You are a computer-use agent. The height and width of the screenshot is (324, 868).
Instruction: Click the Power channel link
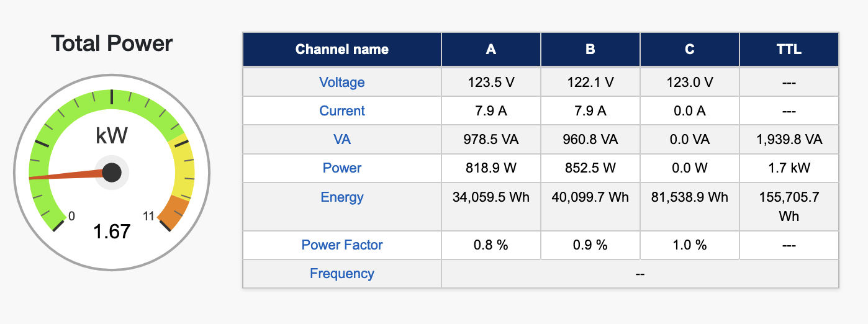pyautogui.click(x=341, y=168)
